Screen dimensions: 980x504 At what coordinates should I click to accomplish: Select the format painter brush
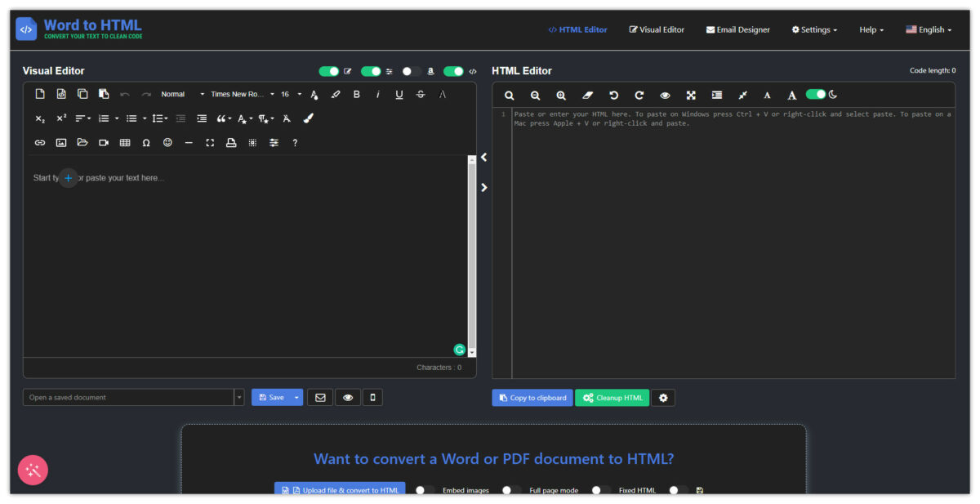[308, 118]
